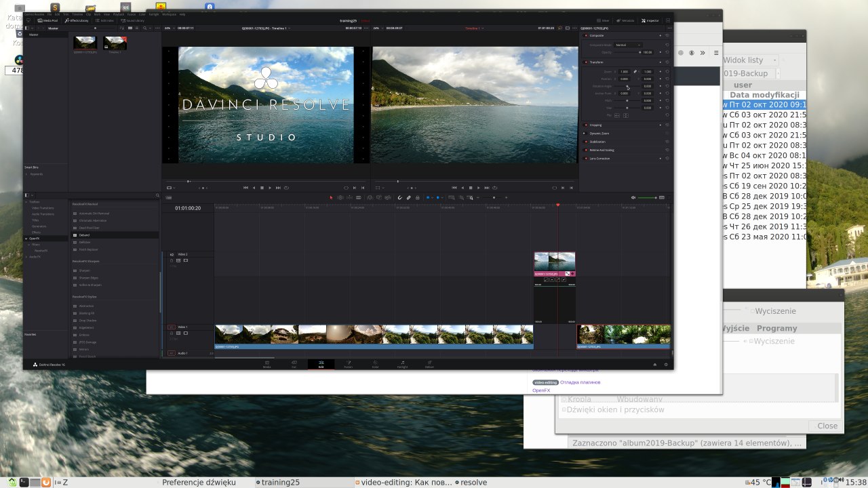This screenshot has height=488, width=868.
Task: Toggle timeline Snapping magnet icon
Action: 399,198
